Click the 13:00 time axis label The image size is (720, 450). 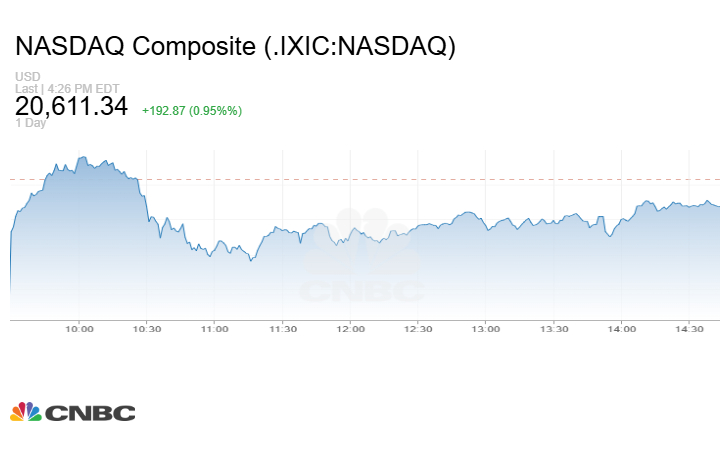486,329
